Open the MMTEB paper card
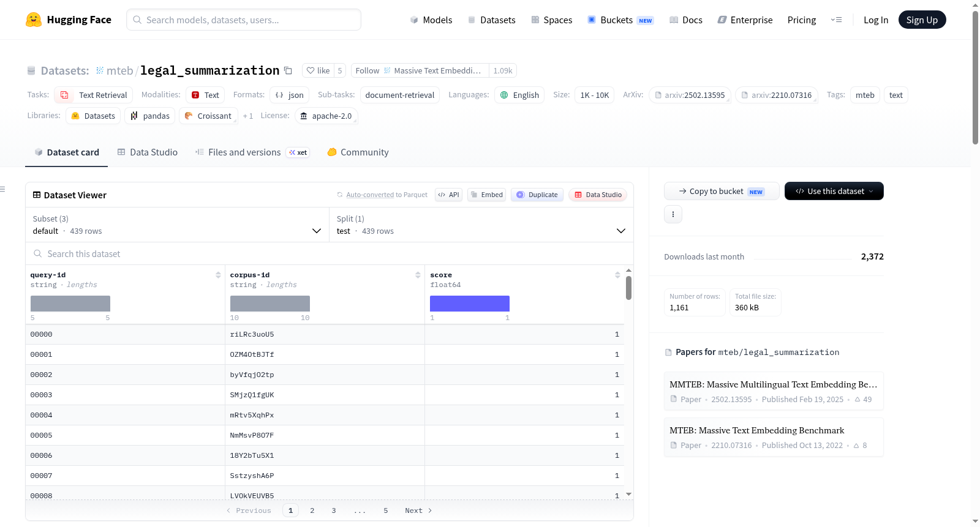 (774, 391)
